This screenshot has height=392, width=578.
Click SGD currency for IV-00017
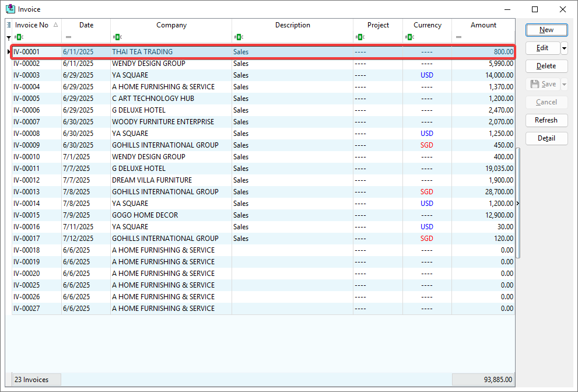point(427,239)
